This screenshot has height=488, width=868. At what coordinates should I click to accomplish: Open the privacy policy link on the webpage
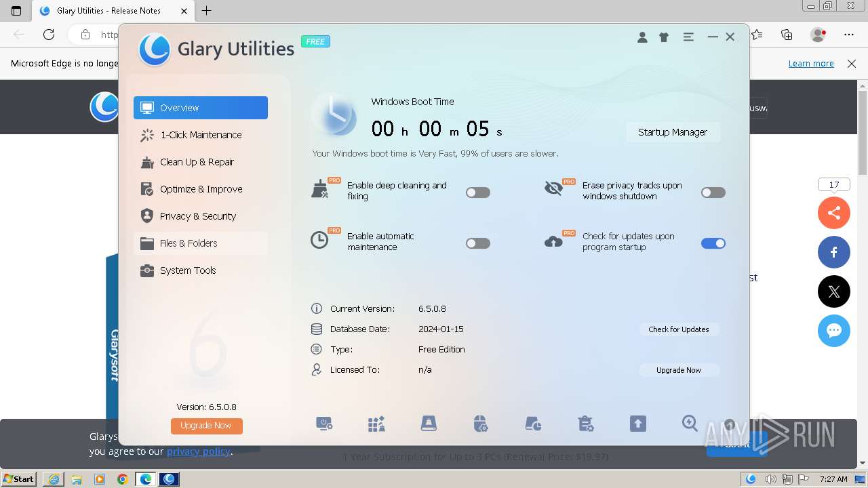199,451
